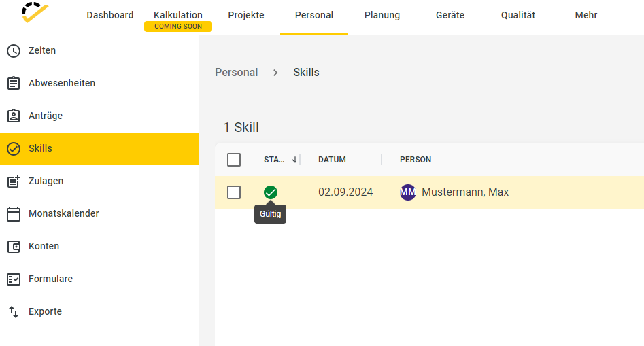Image resolution: width=644 pixels, height=346 pixels.
Task: Click the purple MM avatar
Action: pos(407,192)
